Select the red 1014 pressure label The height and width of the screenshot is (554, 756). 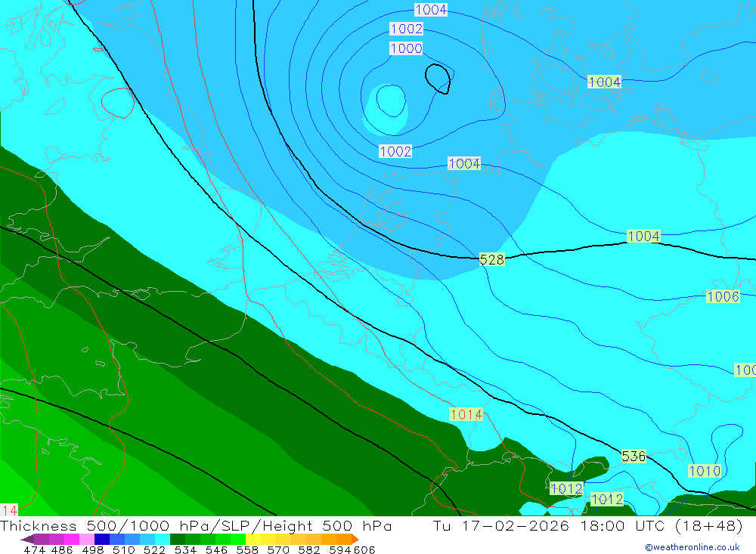466,414
